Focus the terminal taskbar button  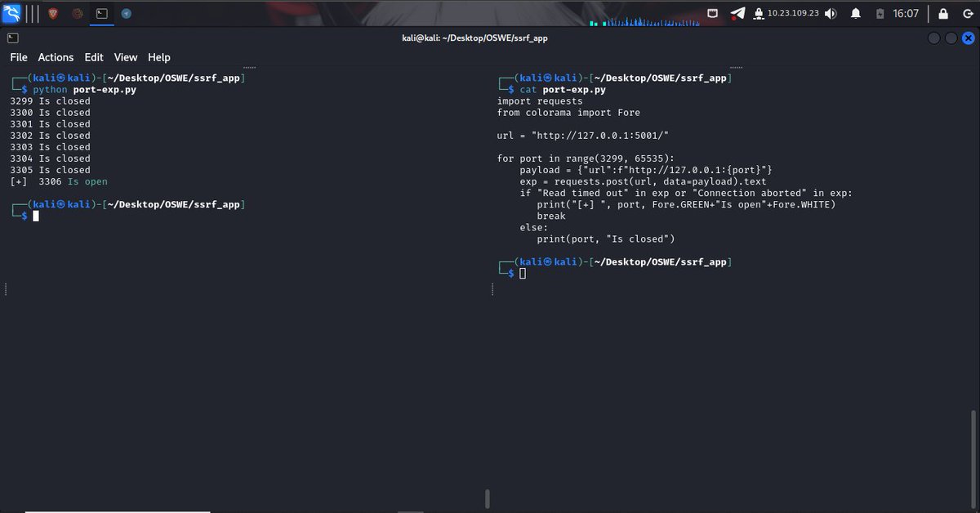pyautogui.click(x=102, y=14)
